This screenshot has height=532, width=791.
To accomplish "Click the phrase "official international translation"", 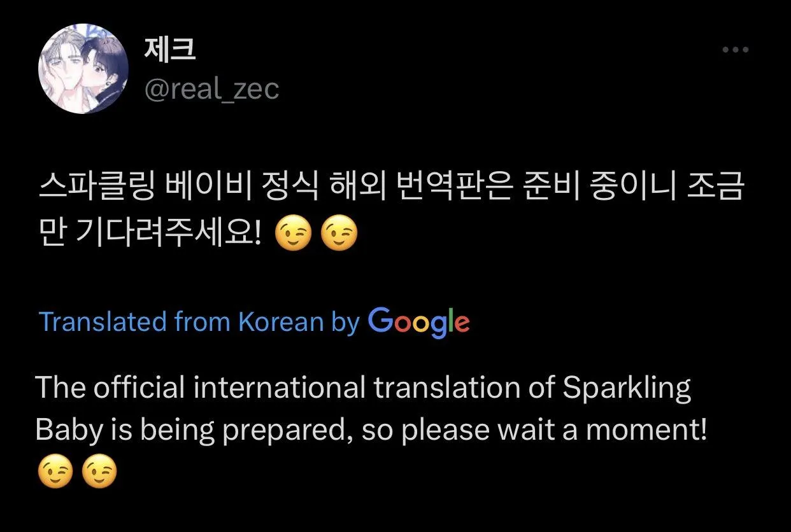I will click(229, 388).
